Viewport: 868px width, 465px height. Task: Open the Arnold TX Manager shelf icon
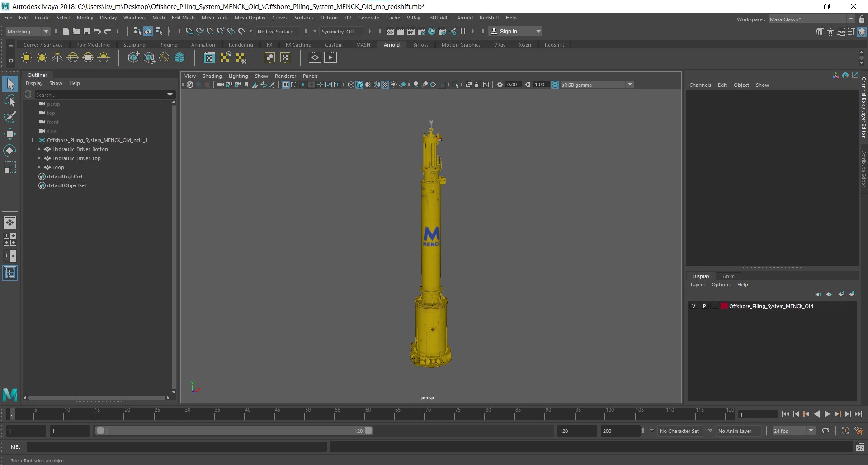(209, 58)
